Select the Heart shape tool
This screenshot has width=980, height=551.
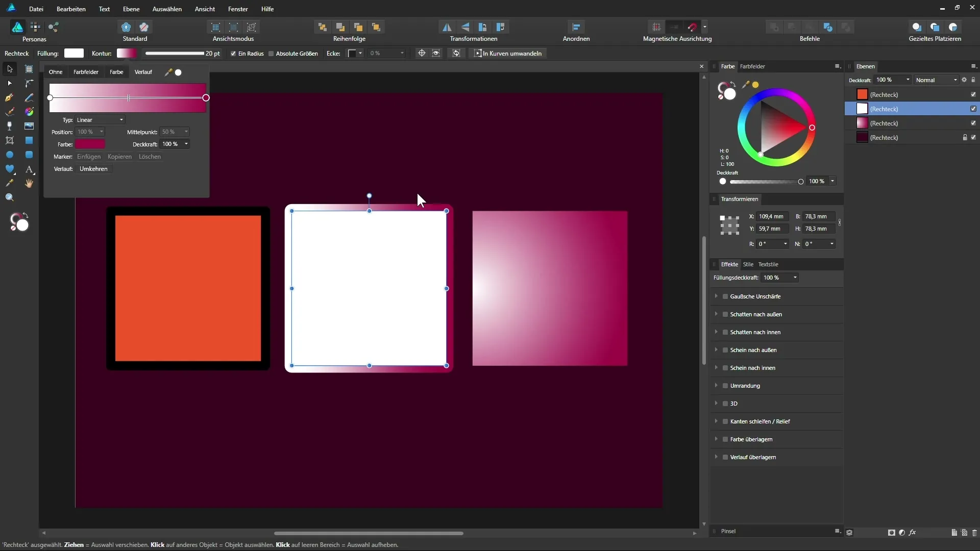(x=10, y=169)
